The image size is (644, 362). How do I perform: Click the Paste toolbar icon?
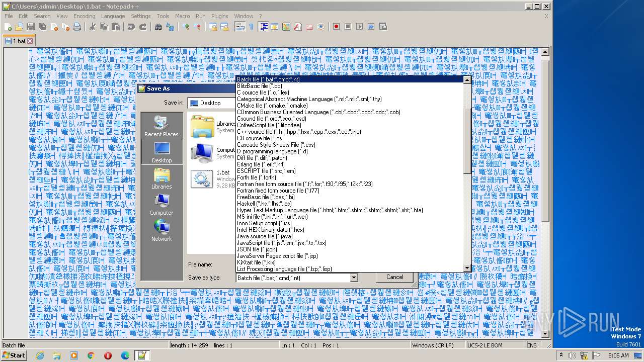(x=115, y=27)
